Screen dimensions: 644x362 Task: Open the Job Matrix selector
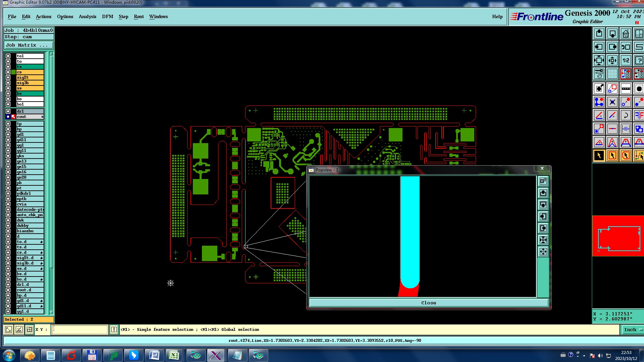29,45
